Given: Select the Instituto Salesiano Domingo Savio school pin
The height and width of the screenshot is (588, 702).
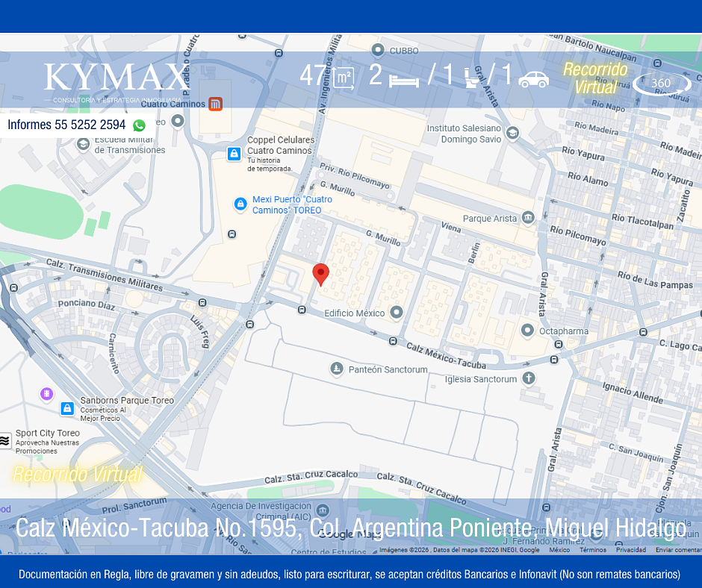Looking at the screenshot, I should tap(512, 133).
